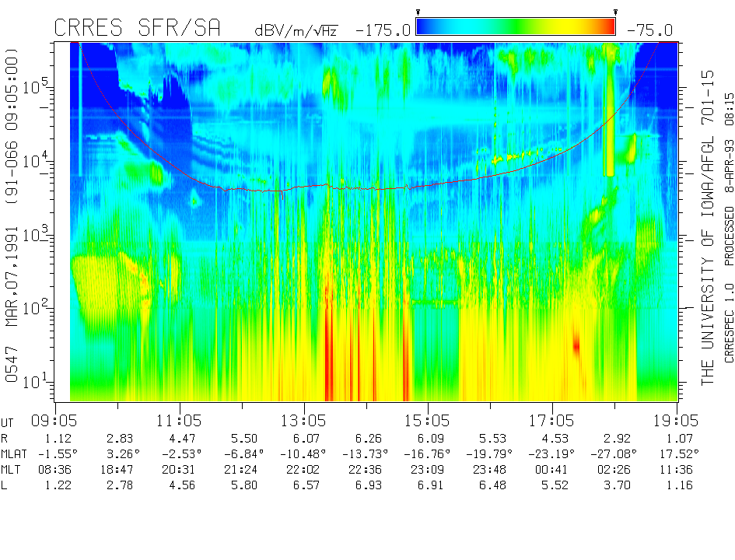
Task: Click the UT row header
Action: [x=8, y=423]
